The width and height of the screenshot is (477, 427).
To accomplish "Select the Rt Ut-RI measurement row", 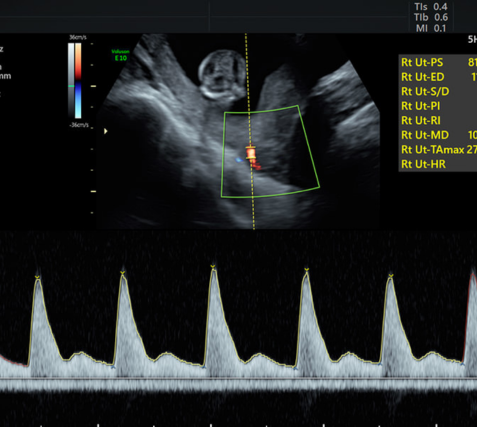I will coord(438,120).
